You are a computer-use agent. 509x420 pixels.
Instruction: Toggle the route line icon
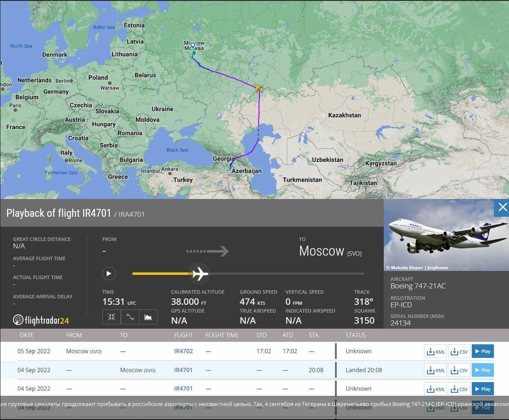pyautogui.click(x=130, y=317)
